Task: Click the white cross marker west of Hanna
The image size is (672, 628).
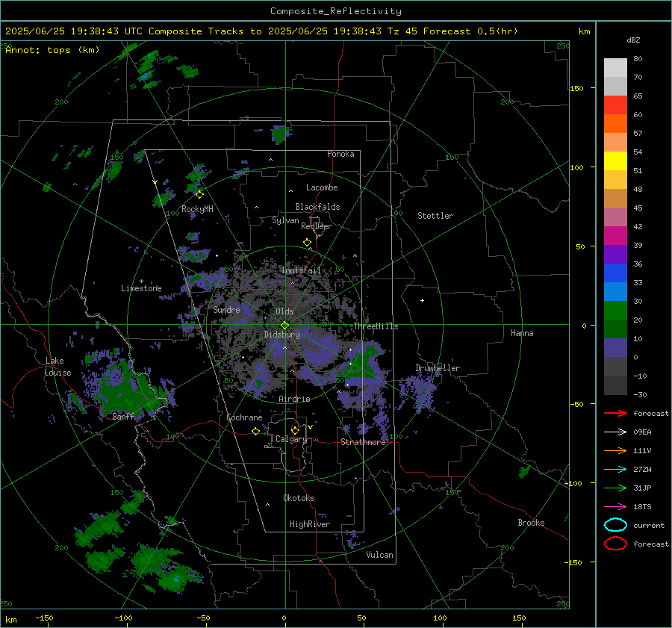Action: 422,300
